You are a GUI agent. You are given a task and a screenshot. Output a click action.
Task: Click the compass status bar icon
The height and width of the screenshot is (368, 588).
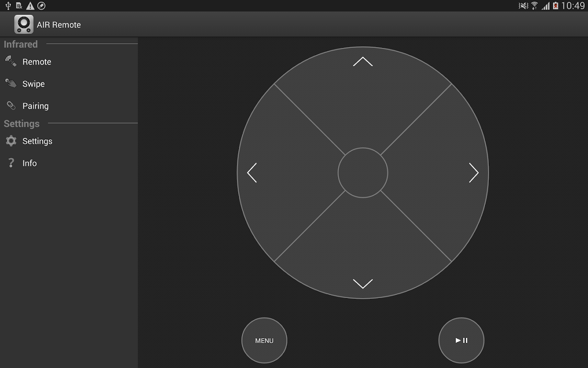click(41, 6)
